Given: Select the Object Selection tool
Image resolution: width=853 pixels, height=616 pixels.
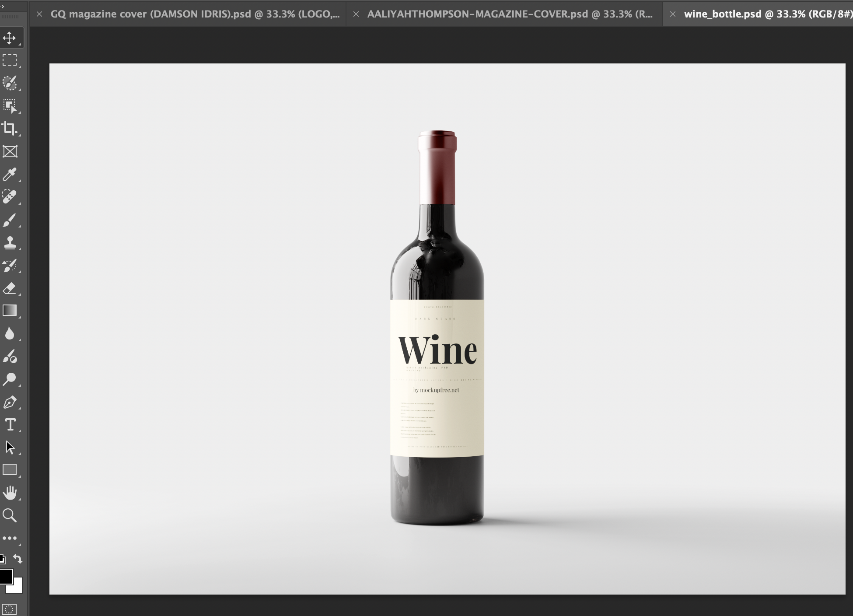Looking at the screenshot, I should click(x=10, y=106).
